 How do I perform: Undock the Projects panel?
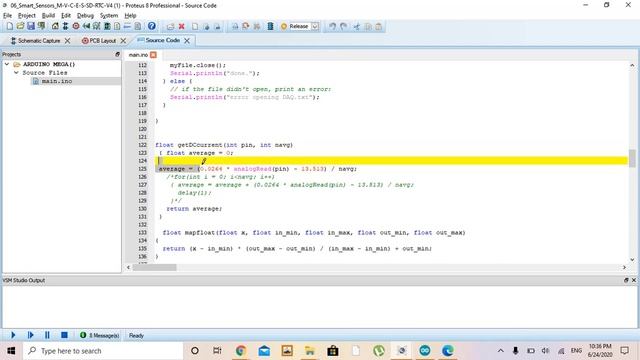118,54
